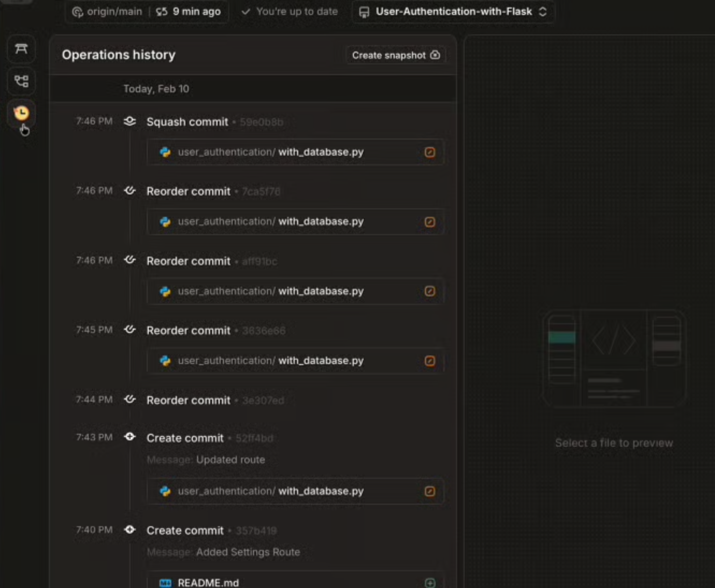Open the User-Authentication-with-Flask project dropdown
The width and height of the screenshot is (715, 588).
[x=453, y=12]
